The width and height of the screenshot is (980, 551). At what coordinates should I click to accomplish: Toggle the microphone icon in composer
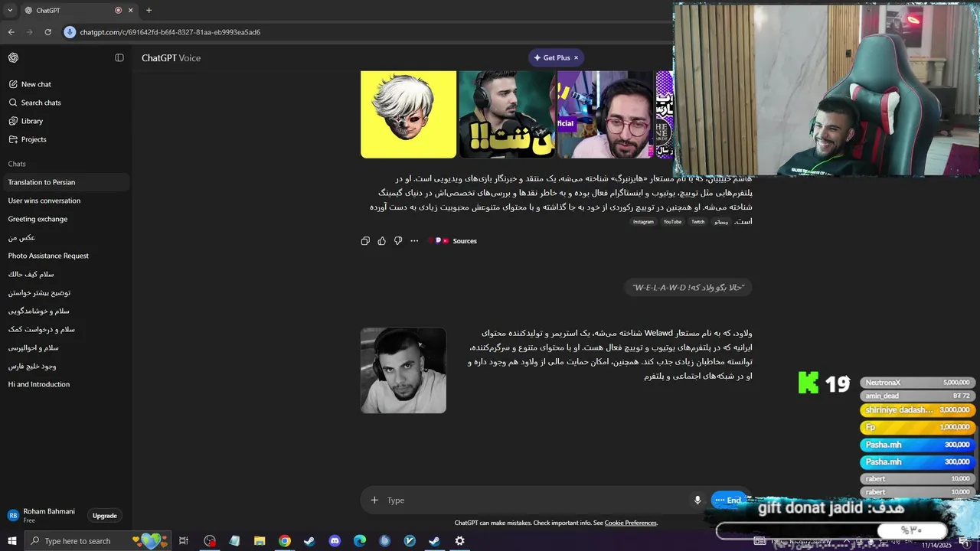(697, 500)
